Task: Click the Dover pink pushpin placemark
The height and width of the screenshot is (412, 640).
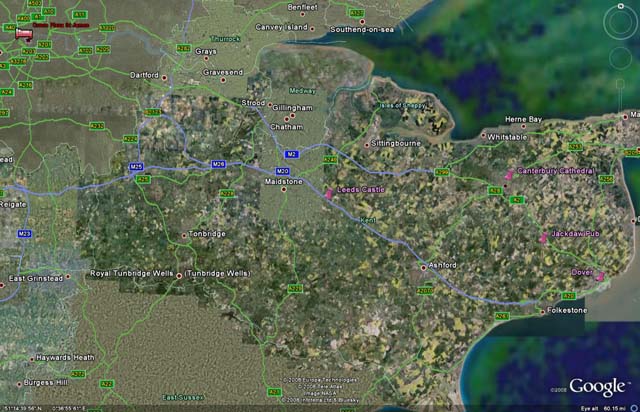Action: (600, 276)
